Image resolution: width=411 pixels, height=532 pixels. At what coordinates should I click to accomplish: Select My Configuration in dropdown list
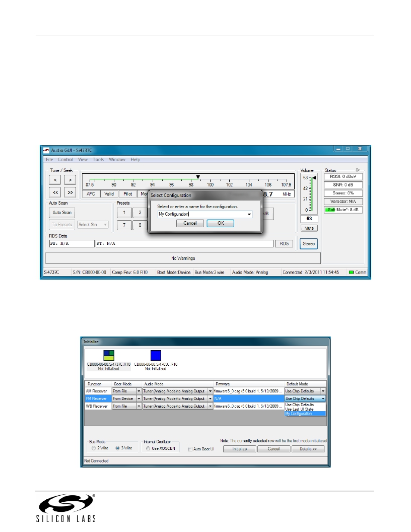305,414
